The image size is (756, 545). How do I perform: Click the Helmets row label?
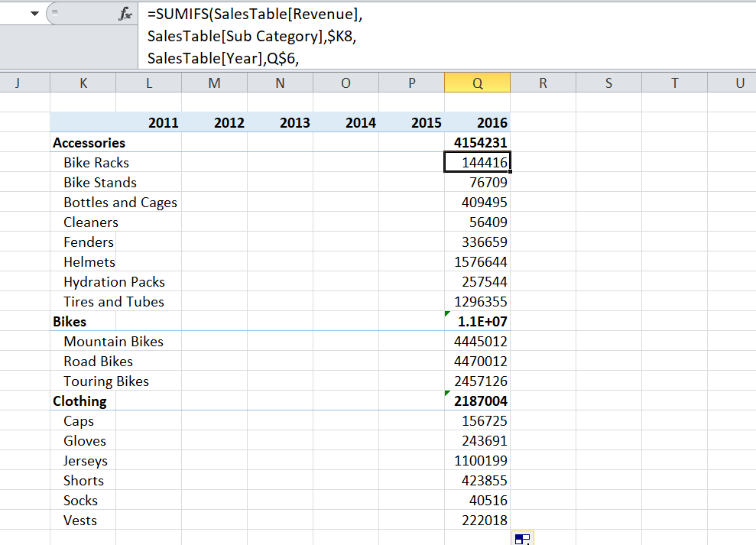point(89,261)
